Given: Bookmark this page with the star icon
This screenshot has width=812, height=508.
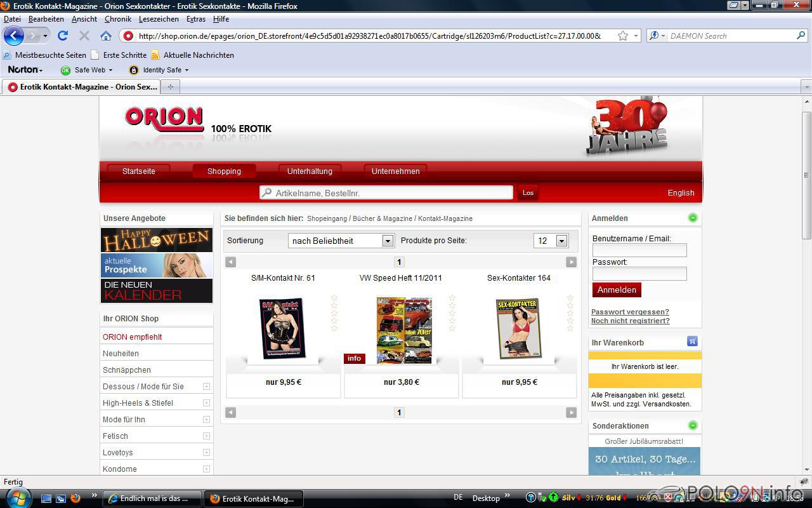Looking at the screenshot, I should 623,36.
